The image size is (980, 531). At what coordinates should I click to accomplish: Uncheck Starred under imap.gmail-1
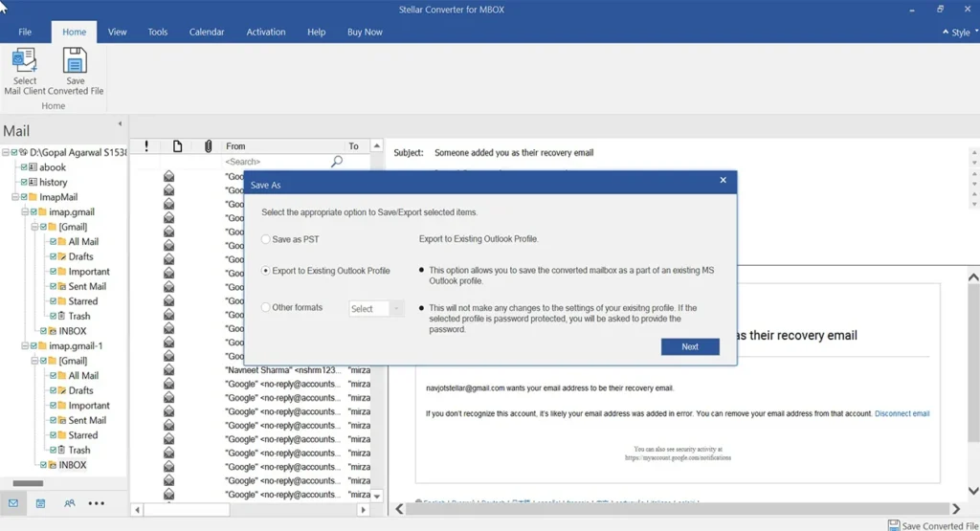pyautogui.click(x=54, y=435)
